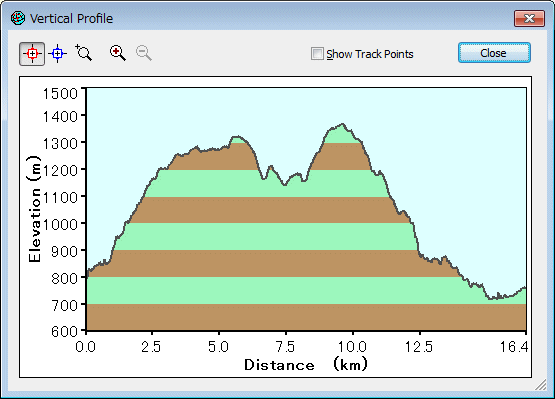The height and width of the screenshot is (399, 555).
Task: Click the 1500 elevation axis label
Action: click(x=60, y=94)
